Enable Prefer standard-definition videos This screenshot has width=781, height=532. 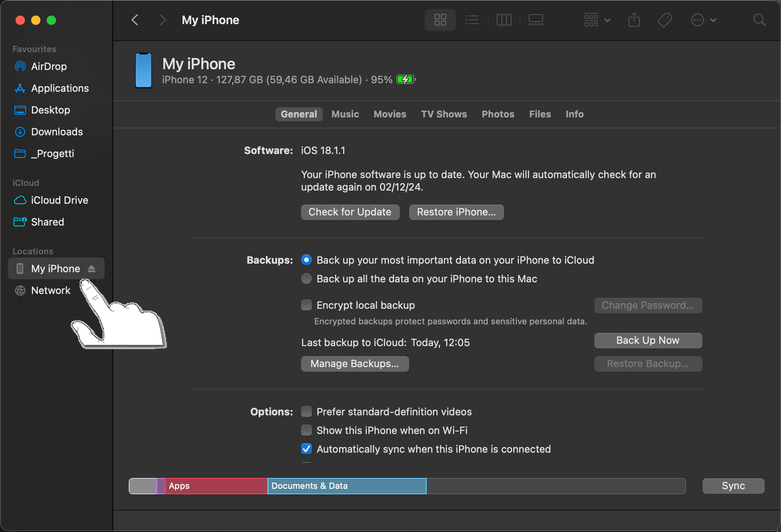(x=306, y=412)
